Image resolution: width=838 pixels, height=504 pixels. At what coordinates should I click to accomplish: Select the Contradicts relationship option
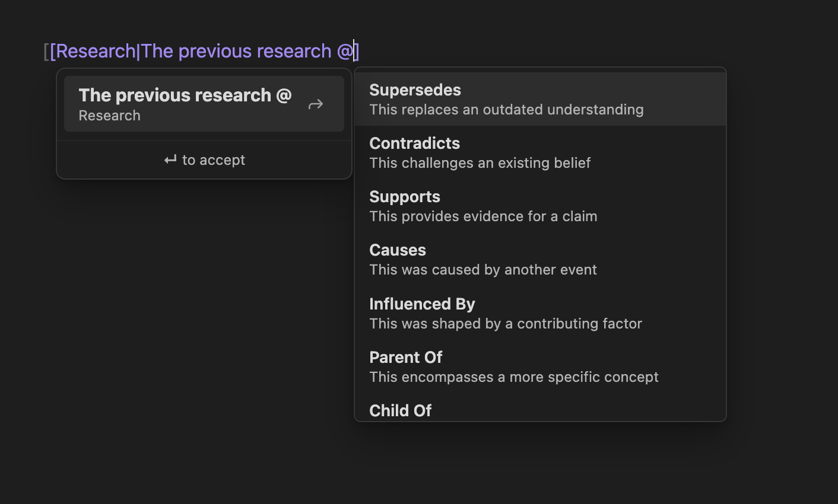tap(414, 143)
